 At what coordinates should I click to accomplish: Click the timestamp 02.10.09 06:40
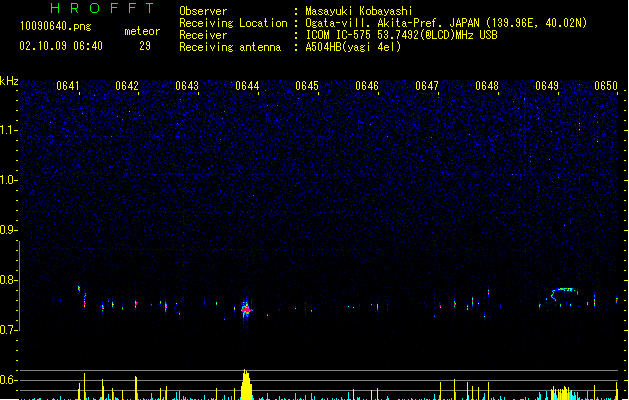pyautogui.click(x=61, y=46)
